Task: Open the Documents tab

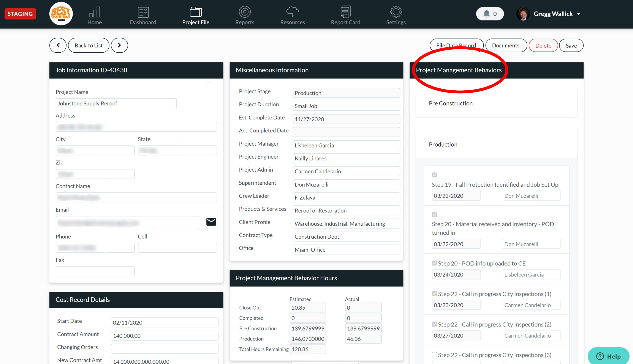Action: click(x=506, y=45)
